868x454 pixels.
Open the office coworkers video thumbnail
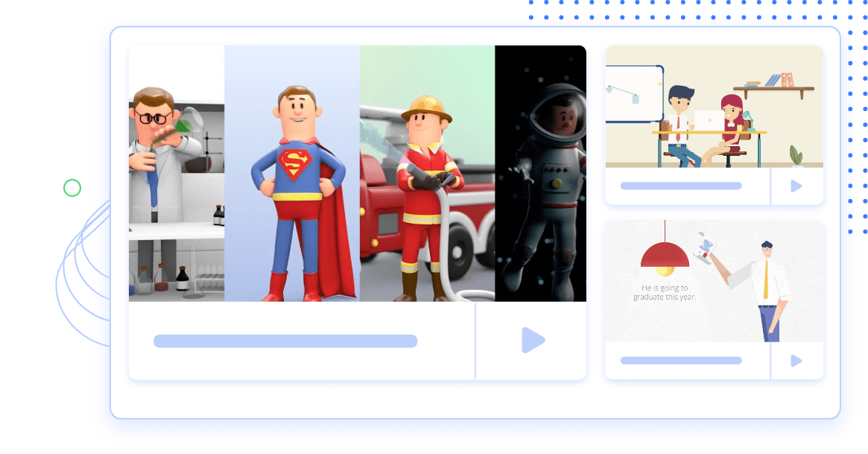pos(714,106)
